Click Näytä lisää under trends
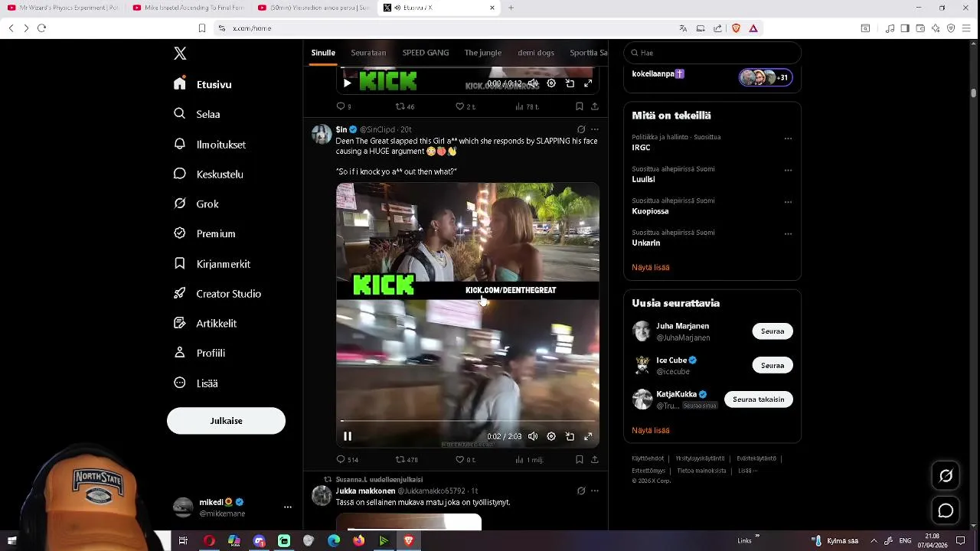 point(651,267)
